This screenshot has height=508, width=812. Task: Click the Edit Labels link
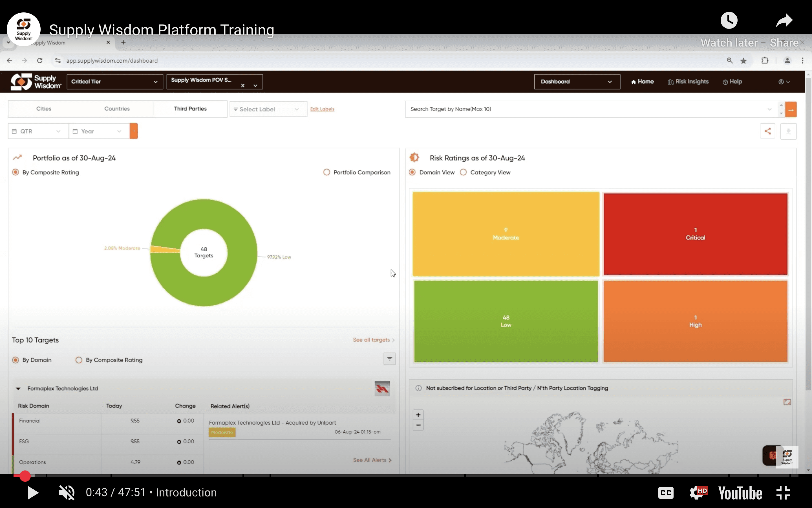[322, 109]
